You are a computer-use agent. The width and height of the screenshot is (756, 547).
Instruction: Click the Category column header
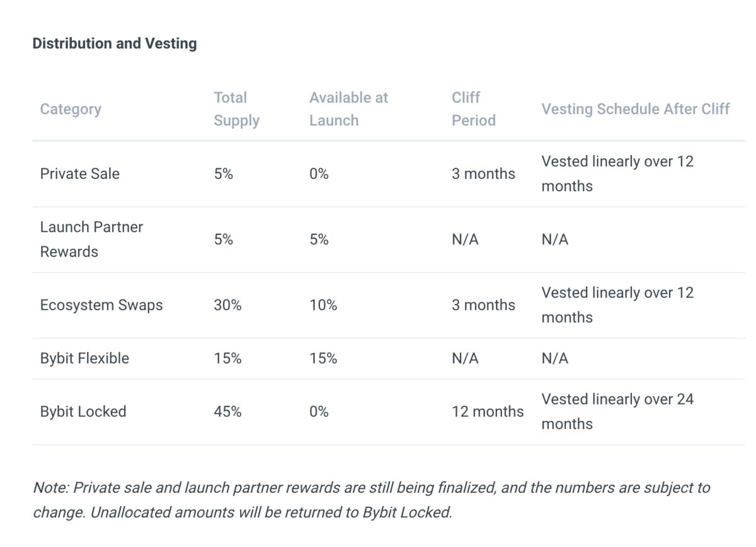[x=71, y=109]
